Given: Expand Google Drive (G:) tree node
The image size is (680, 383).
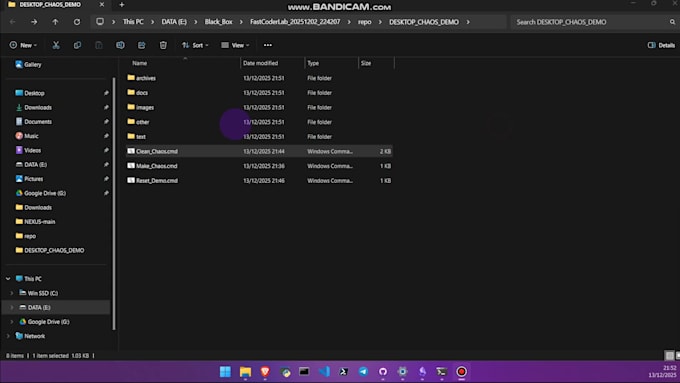Looking at the screenshot, I should [x=12, y=322].
